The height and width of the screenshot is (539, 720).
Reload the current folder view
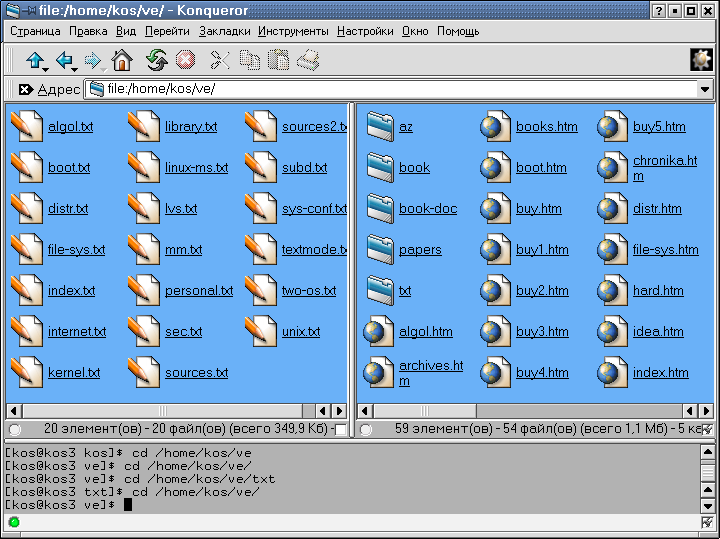tap(156, 61)
